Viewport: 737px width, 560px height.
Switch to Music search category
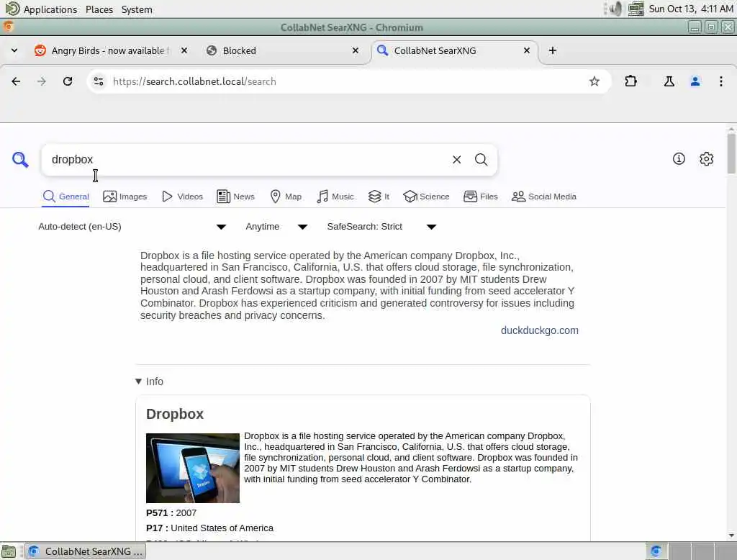coord(335,197)
